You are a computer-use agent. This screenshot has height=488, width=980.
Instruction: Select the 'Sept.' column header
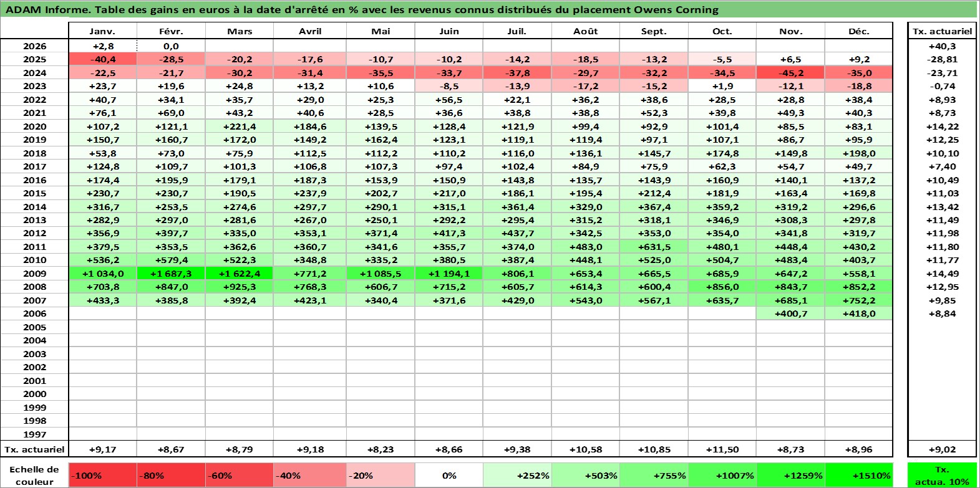[654, 31]
